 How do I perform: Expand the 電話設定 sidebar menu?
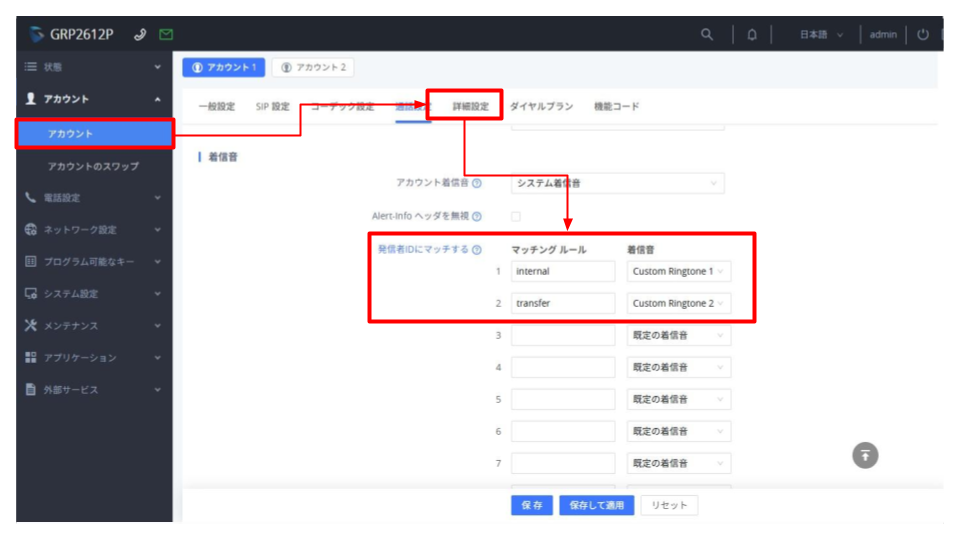[157, 198]
